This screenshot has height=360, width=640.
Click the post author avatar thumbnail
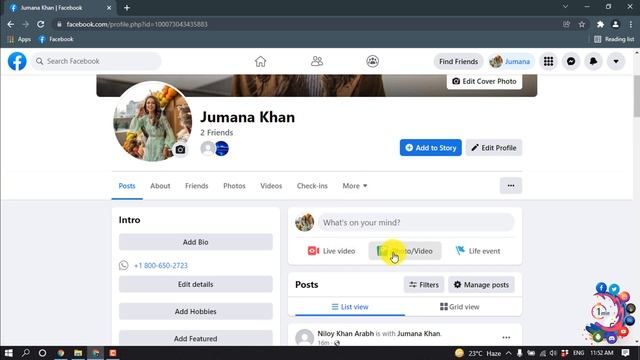[304, 338]
